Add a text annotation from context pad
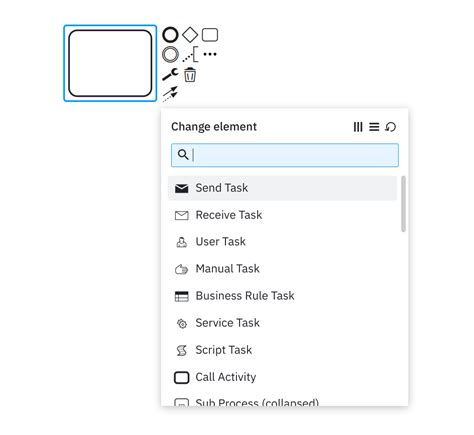 pyautogui.click(x=190, y=54)
